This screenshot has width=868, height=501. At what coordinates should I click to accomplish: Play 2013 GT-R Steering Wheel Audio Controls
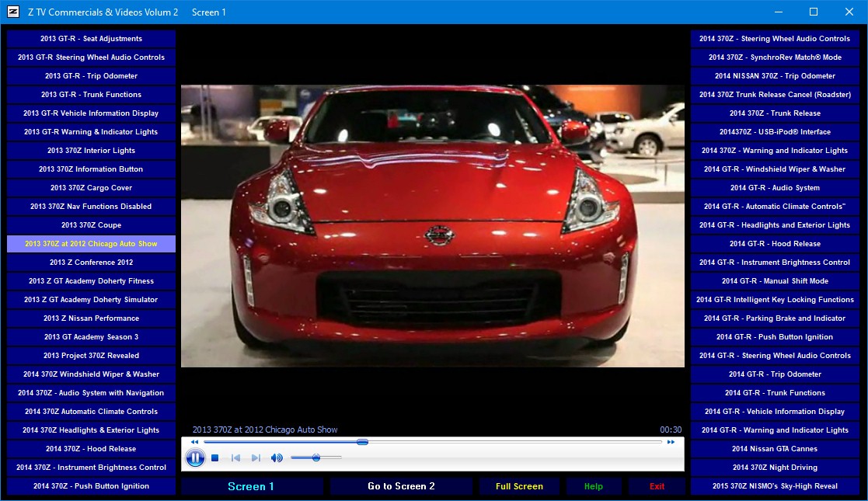pyautogui.click(x=92, y=57)
